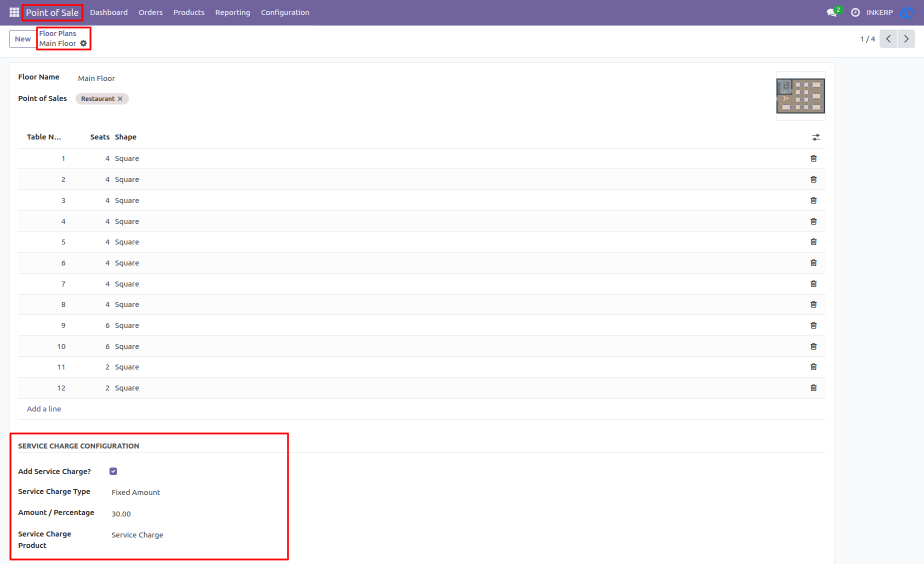Image resolution: width=924 pixels, height=564 pixels.
Task: Open the Configuration menu
Action: point(285,12)
